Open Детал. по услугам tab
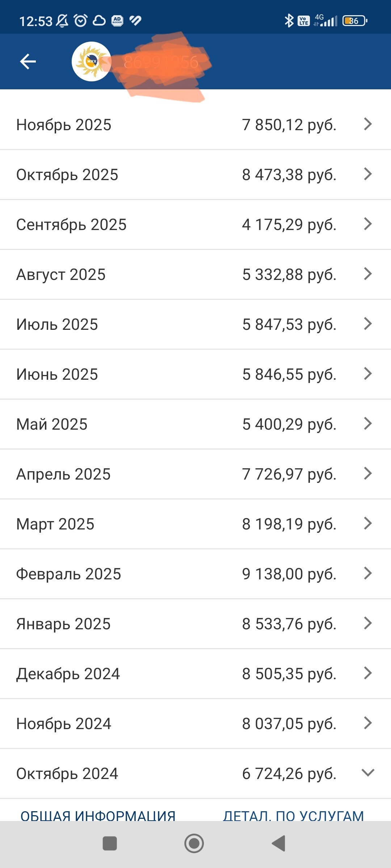This screenshot has height=868, width=391. click(293, 815)
